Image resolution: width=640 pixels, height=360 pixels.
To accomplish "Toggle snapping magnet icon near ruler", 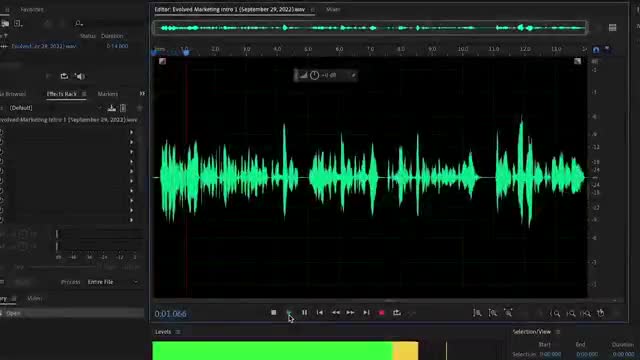I will tap(596, 50).
